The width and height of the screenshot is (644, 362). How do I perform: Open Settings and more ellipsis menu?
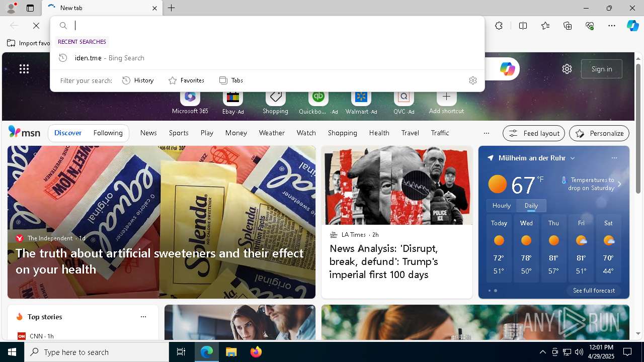click(612, 26)
